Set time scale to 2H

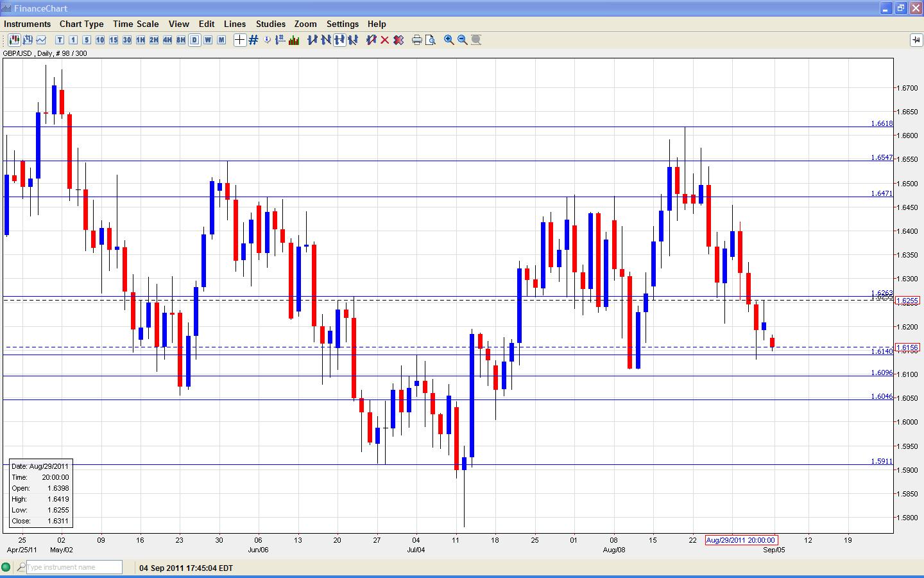[154, 40]
